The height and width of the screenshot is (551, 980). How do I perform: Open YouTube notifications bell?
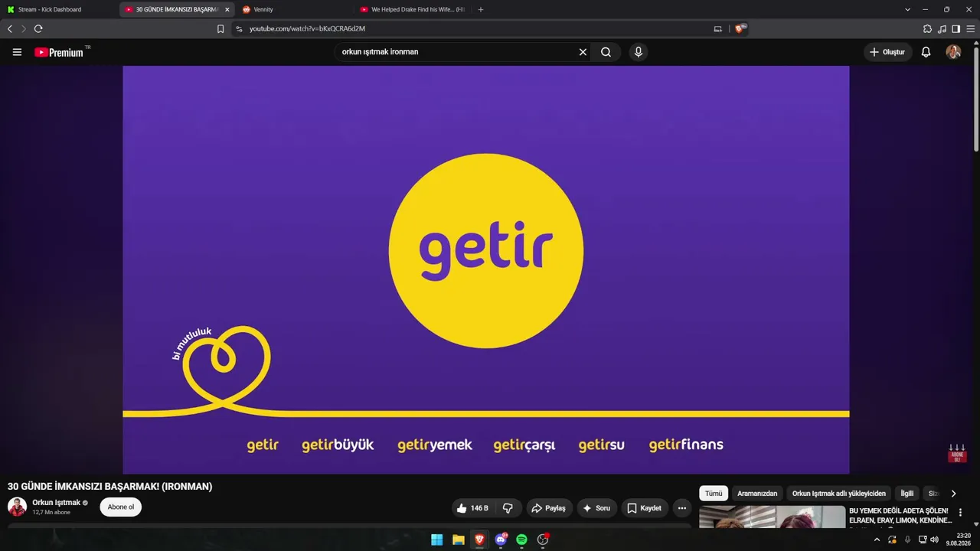[926, 52]
